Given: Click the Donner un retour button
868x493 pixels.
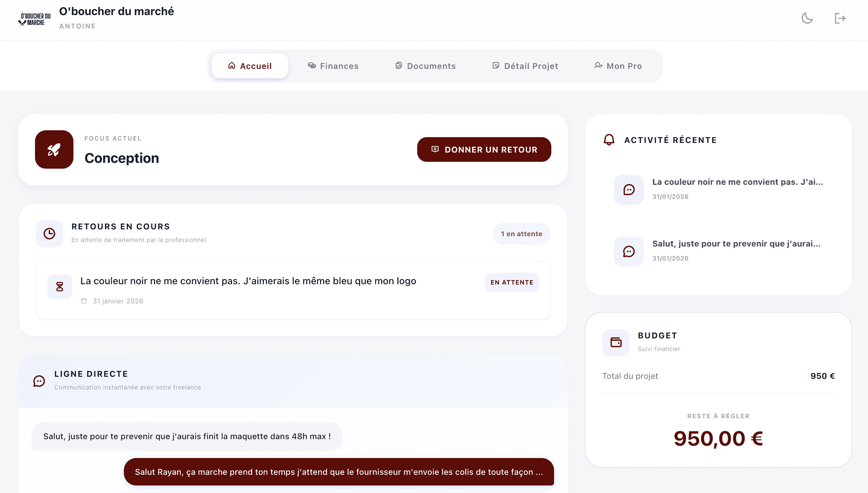Looking at the screenshot, I should tap(484, 149).
